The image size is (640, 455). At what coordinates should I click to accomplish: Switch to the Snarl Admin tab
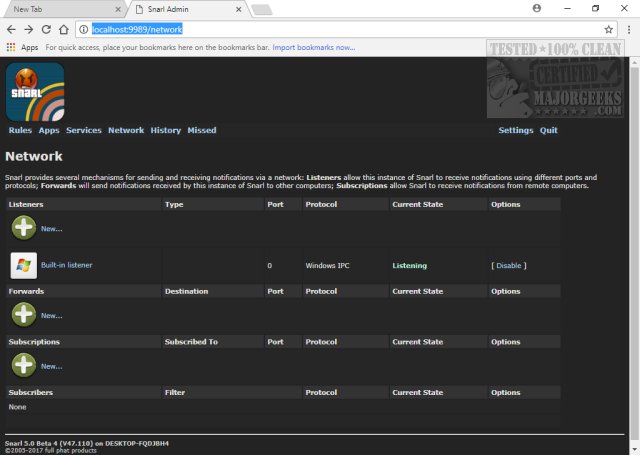tap(186, 9)
